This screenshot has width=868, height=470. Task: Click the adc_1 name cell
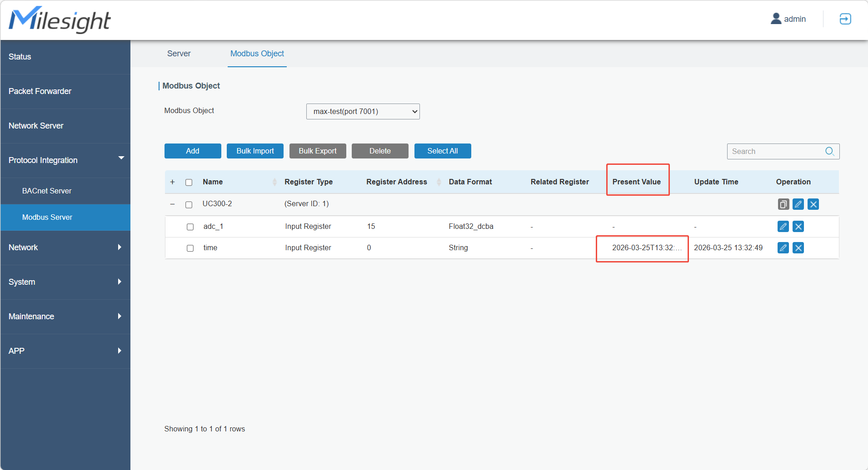click(213, 227)
